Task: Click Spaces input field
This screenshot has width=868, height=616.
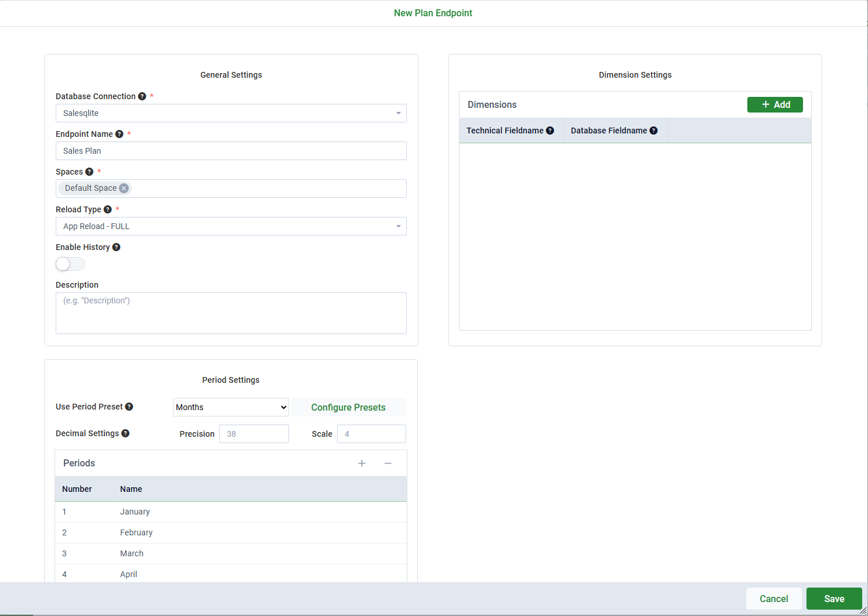Action: click(x=231, y=189)
